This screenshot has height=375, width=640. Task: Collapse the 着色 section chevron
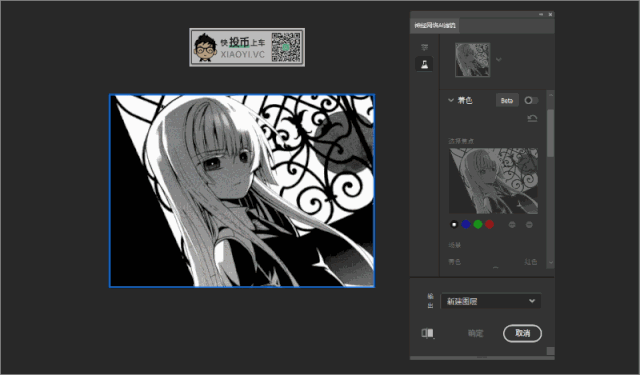pos(451,100)
